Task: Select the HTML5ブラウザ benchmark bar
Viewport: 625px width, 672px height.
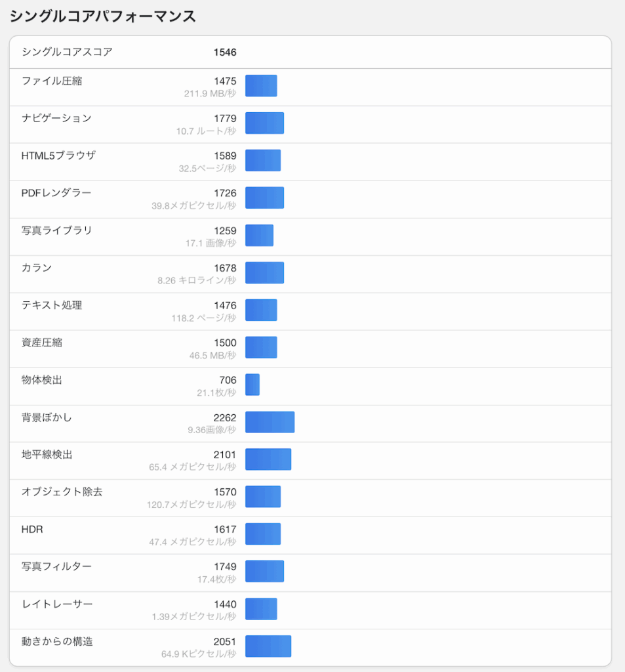Action: click(x=262, y=160)
